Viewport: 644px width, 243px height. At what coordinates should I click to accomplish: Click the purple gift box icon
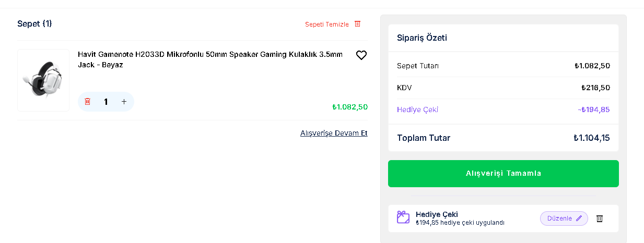coord(403,217)
